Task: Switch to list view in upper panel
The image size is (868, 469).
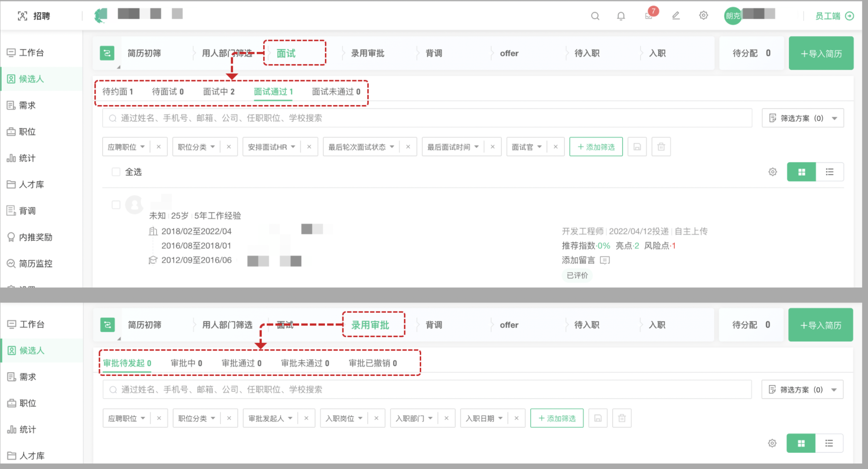Action: [829, 172]
